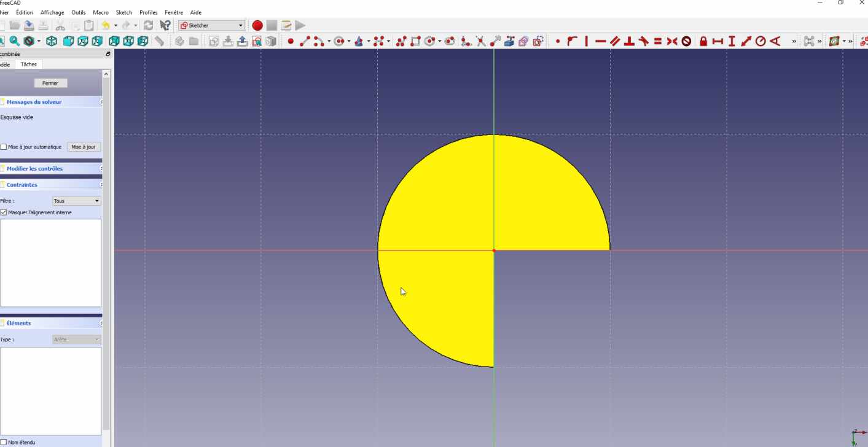The image size is (868, 447).
Task: Apply the Perpendicular constraint
Action: point(629,41)
